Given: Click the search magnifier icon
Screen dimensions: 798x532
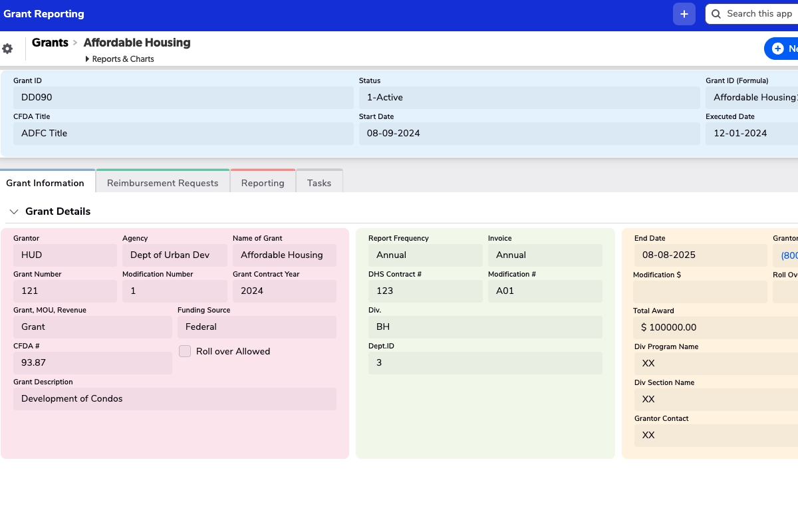Looking at the screenshot, I should click(716, 14).
